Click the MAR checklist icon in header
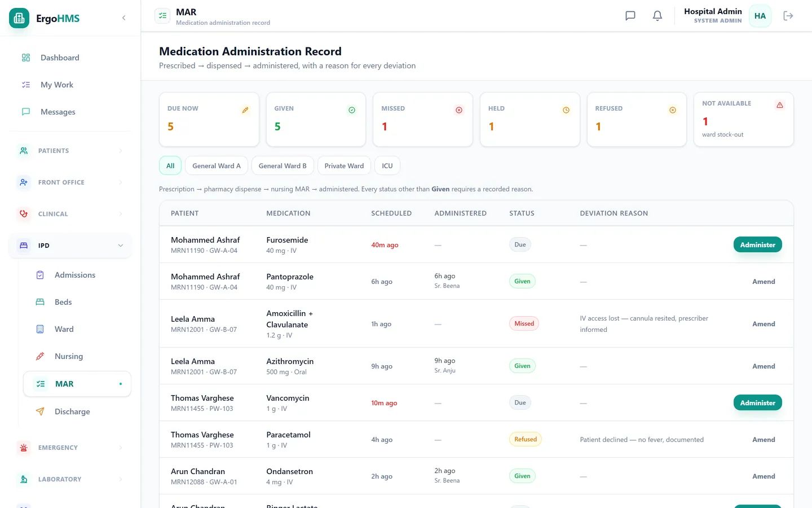812x508 pixels. pyautogui.click(x=162, y=16)
